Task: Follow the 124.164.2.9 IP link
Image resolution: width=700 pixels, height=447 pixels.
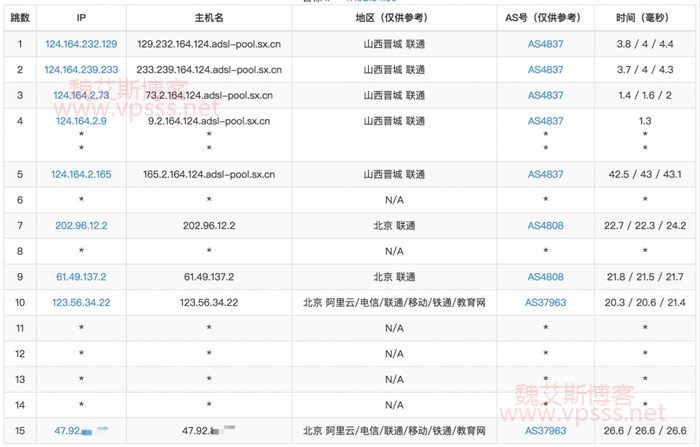Action: [81, 121]
